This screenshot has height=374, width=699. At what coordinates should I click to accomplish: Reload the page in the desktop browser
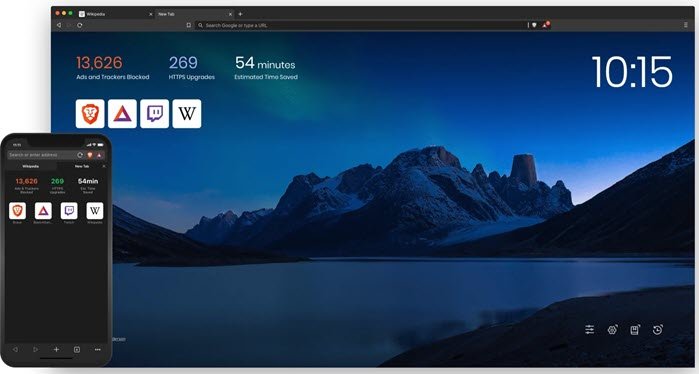(x=79, y=25)
